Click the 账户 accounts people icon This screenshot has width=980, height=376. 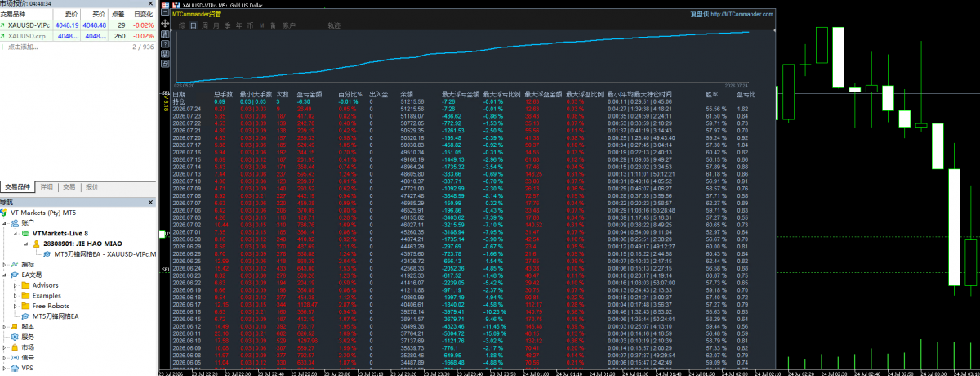15,222
